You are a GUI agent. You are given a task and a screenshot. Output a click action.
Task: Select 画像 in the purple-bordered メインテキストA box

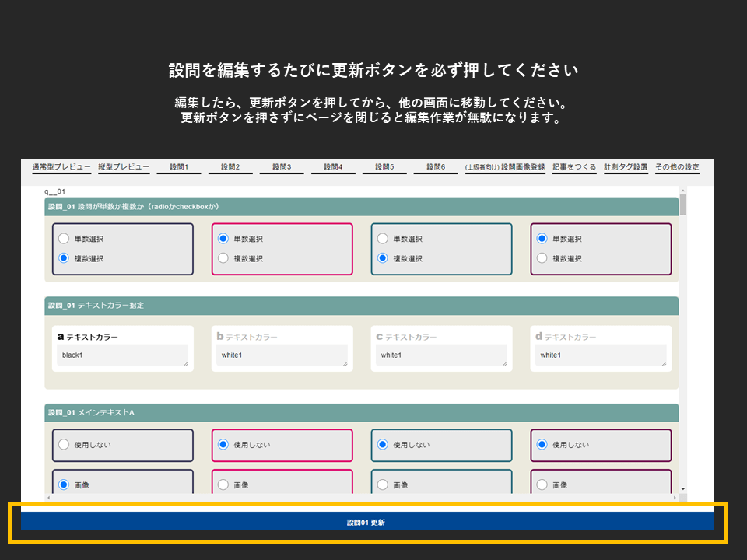(542, 485)
